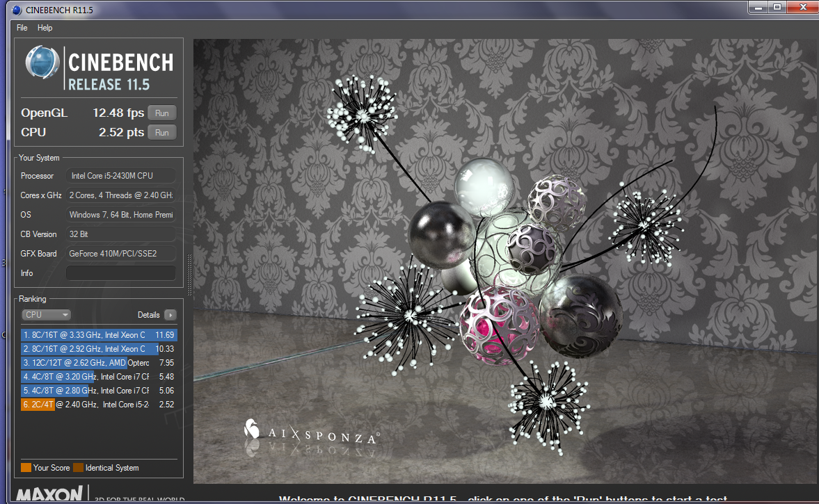
Task: Select the OS field Windows 7
Action: pyautogui.click(x=120, y=214)
